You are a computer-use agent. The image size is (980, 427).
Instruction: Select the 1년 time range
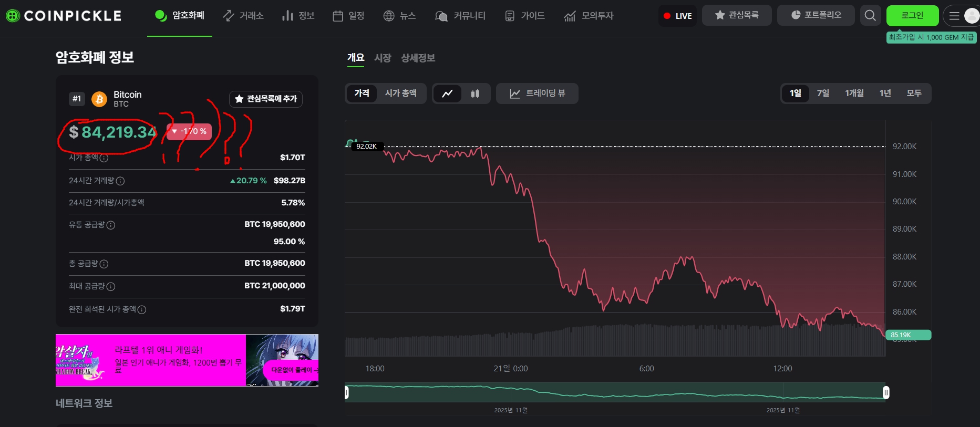coord(885,93)
